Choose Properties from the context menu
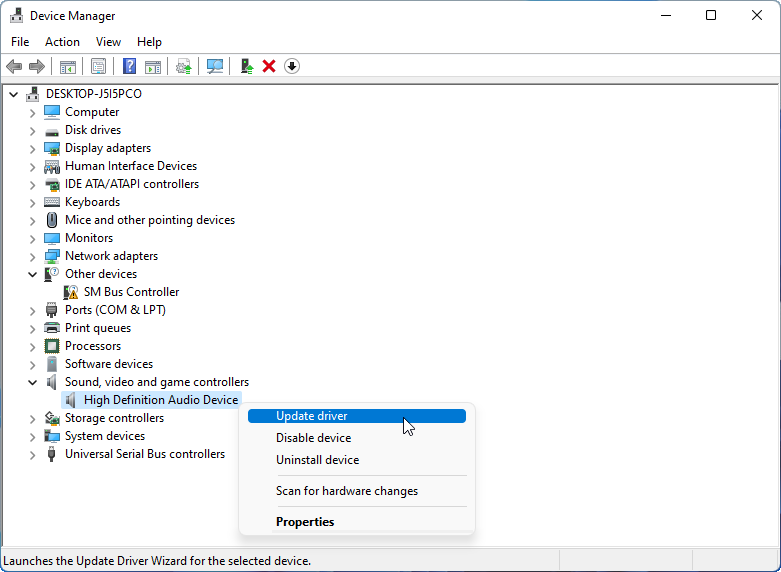 [357, 522]
